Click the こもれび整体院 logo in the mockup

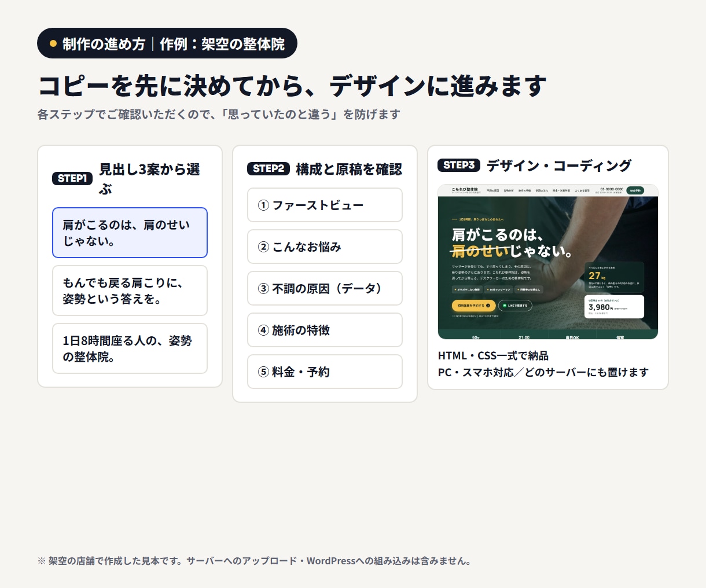(x=465, y=190)
